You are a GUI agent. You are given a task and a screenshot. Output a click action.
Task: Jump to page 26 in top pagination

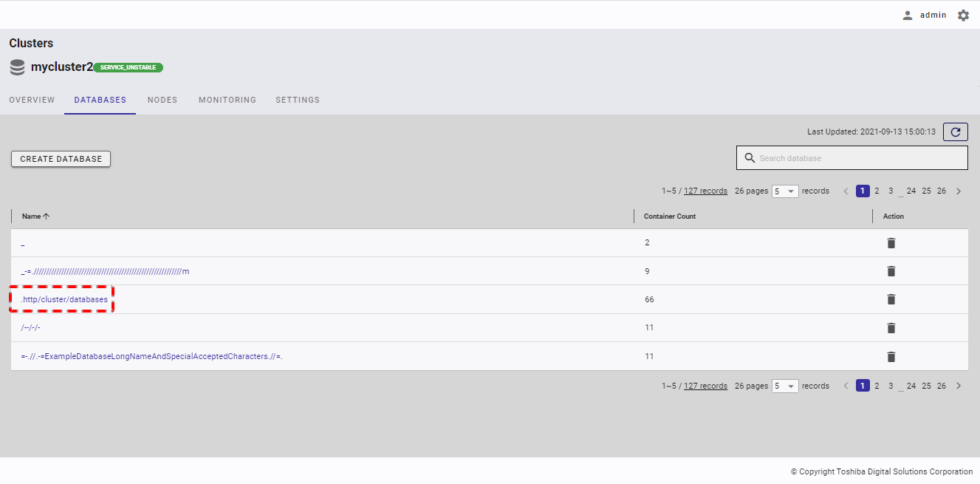tap(942, 191)
